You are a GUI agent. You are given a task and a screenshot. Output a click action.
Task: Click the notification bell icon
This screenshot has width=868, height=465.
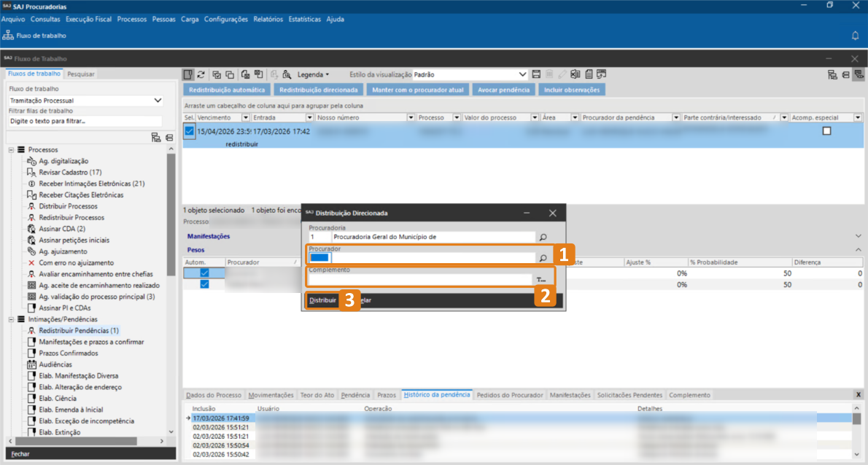855,35
